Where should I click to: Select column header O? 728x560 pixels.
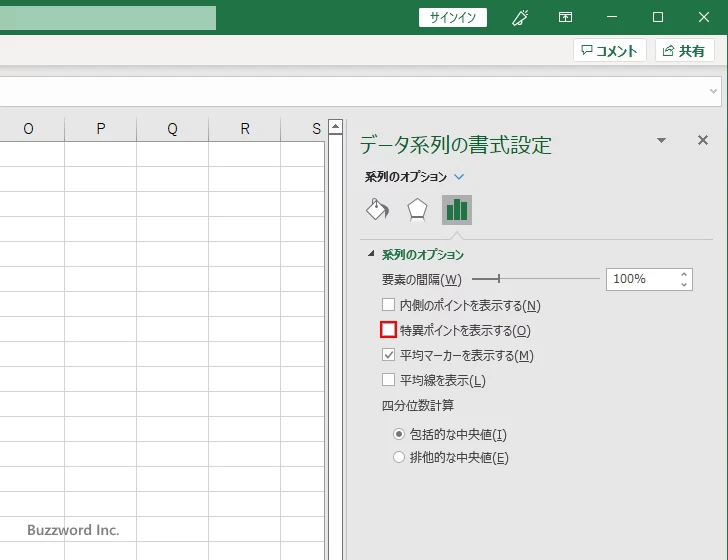coord(28,129)
